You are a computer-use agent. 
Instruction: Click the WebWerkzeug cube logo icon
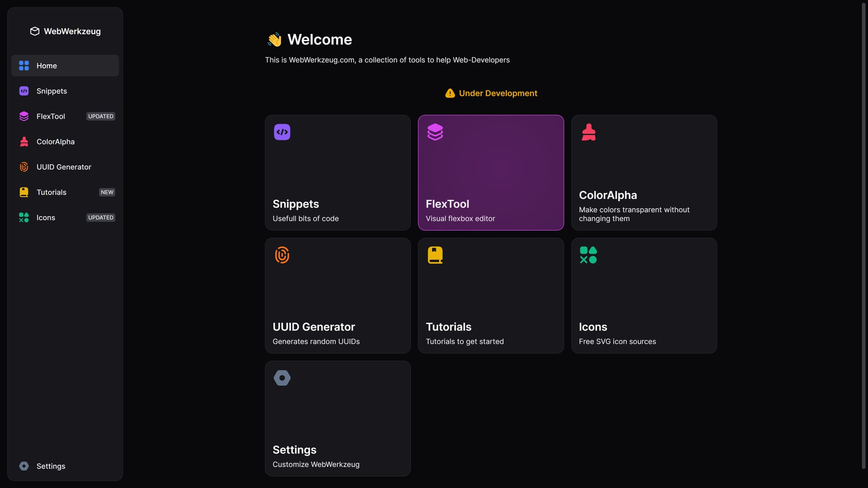35,31
